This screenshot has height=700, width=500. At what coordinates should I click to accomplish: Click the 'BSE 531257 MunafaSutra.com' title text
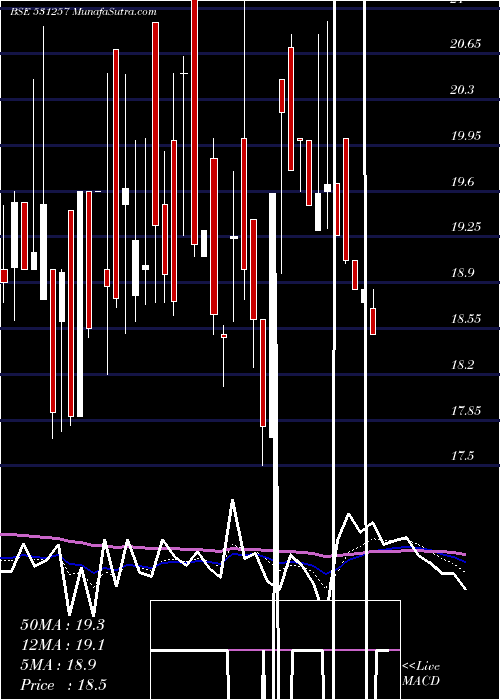[x=83, y=12]
